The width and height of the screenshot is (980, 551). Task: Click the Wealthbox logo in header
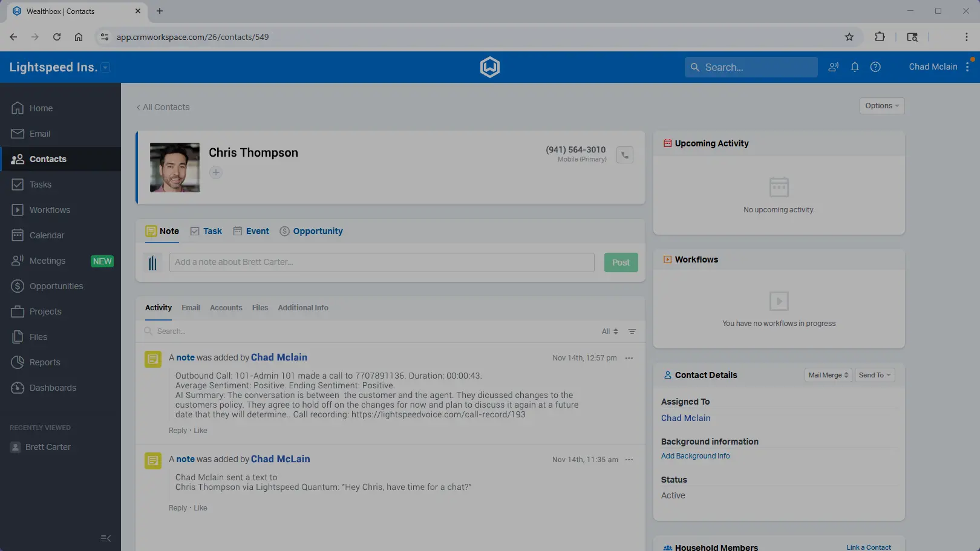(x=490, y=67)
